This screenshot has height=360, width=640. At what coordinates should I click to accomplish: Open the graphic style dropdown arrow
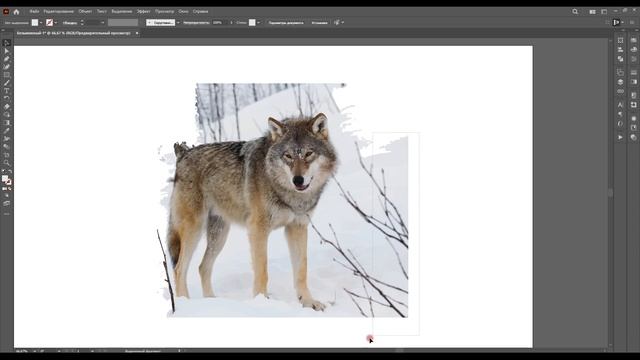[x=258, y=23]
